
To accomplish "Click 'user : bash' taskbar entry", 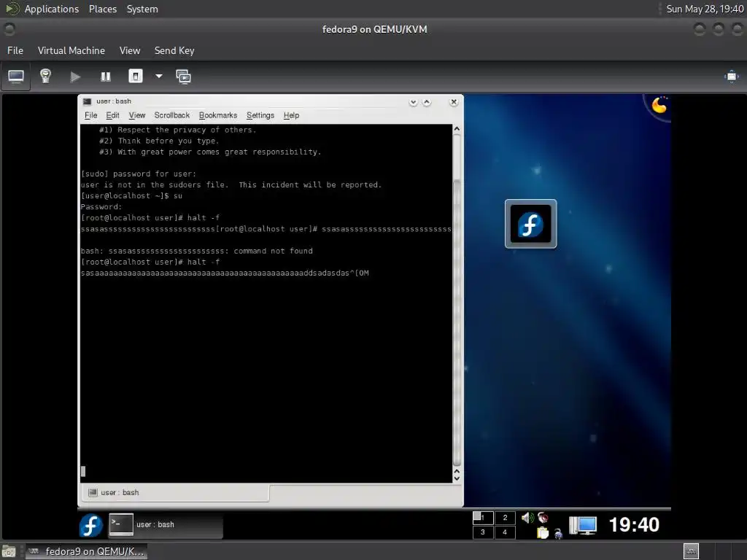I will point(166,525).
